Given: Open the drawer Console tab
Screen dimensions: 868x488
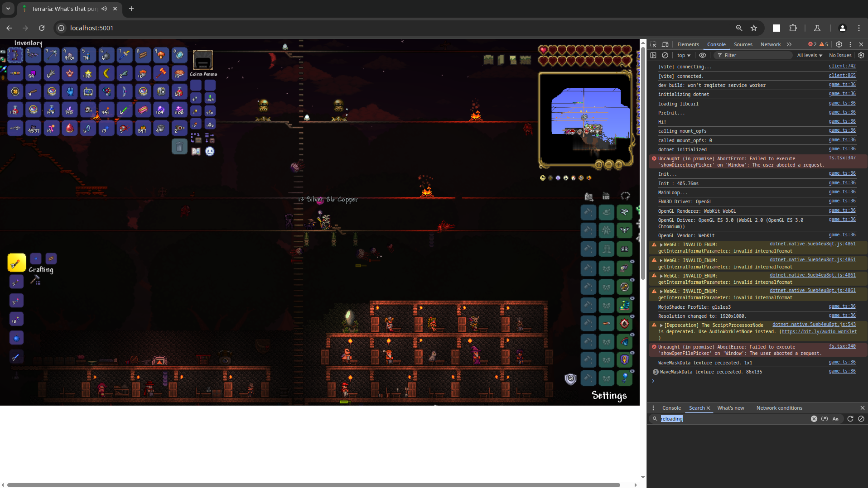Looking at the screenshot, I should (671, 408).
